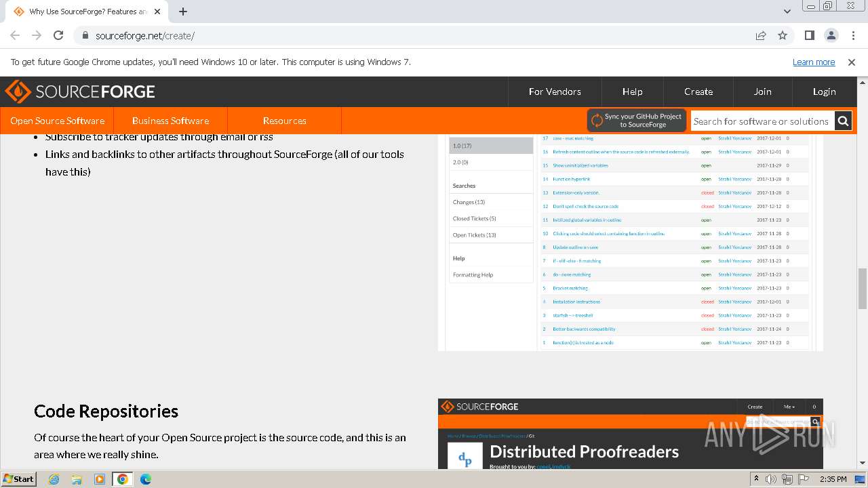Viewport: 868px width, 488px height.
Task: Click the Distributed Proofreaders screenshot image
Action: (x=631, y=434)
